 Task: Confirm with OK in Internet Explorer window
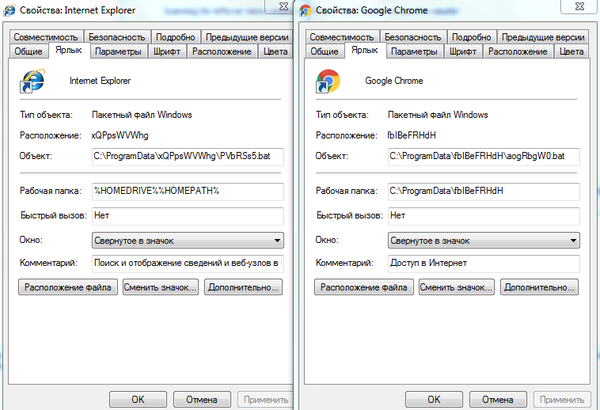(138, 400)
